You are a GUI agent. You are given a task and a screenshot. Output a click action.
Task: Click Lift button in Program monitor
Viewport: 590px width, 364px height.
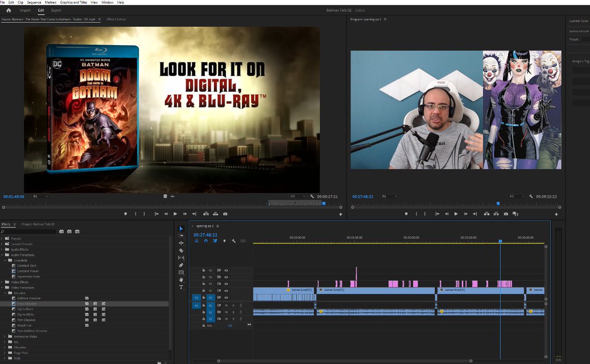pos(486,214)
